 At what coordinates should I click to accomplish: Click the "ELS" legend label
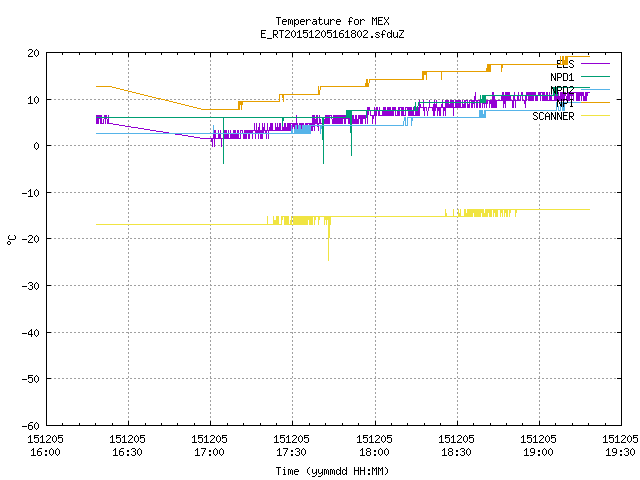pyautogui.click(x=565, y=64)
